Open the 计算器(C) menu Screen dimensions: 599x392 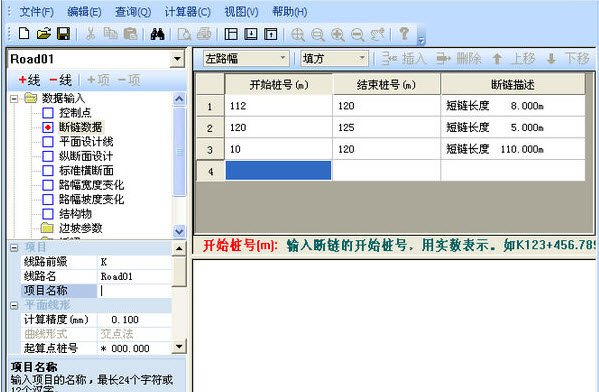188,12
